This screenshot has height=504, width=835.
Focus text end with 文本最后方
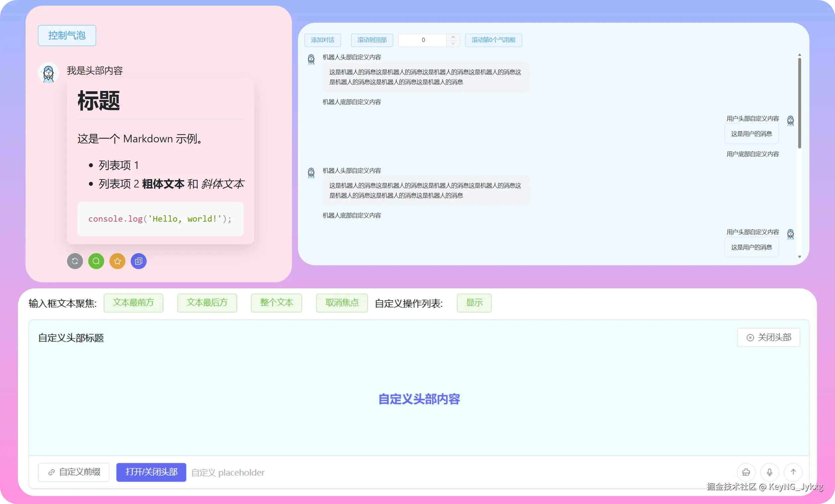click(207, 303)
